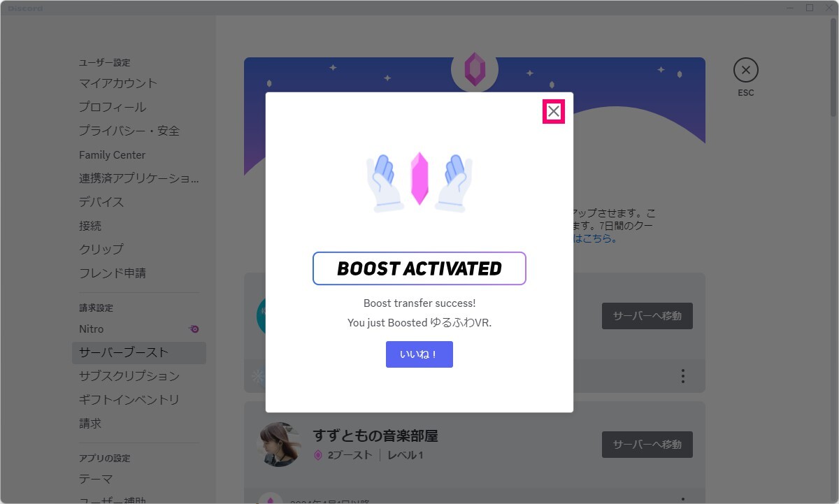This screenshot has width=839, height=504.
Task: Click the ユーザー設定 section header
Action: (105, 63)
